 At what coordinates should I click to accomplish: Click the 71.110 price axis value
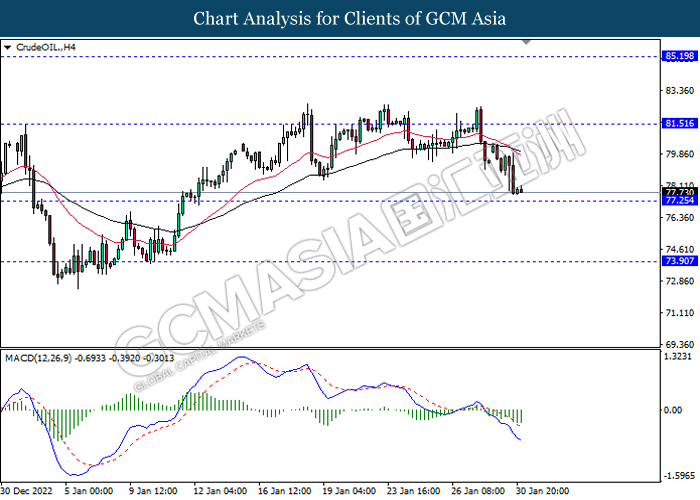(679, 313)
